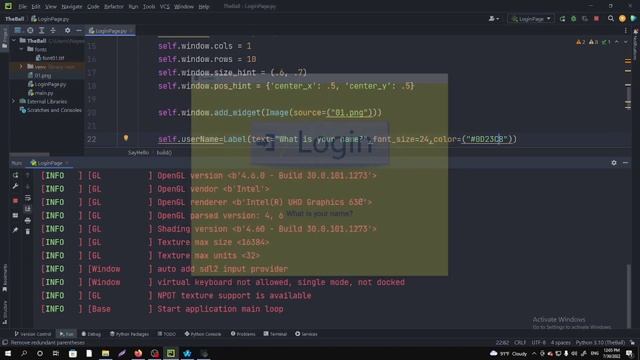Open editor tabs more-options dots

[626, 31]
